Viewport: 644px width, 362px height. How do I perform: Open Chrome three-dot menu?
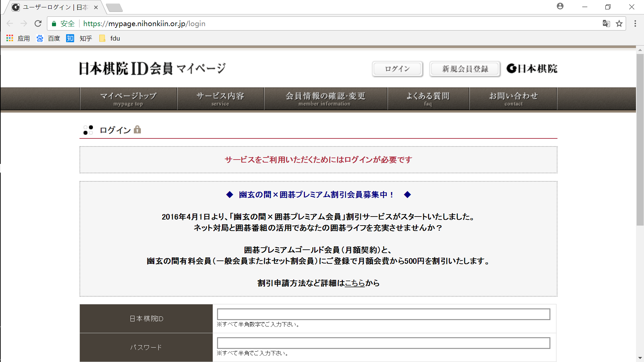point(635,23)
